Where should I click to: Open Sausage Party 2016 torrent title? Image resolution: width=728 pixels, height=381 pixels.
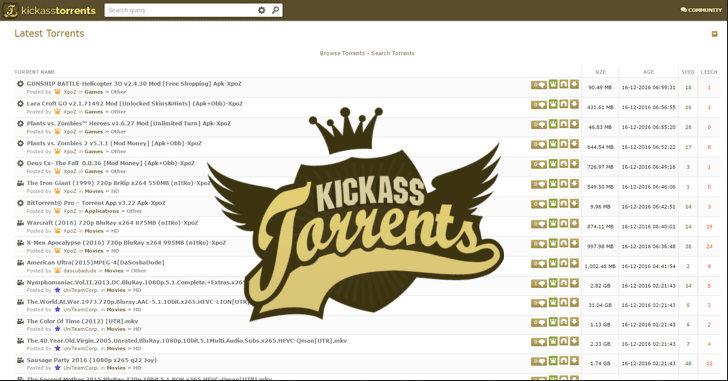tap(91, 360)
